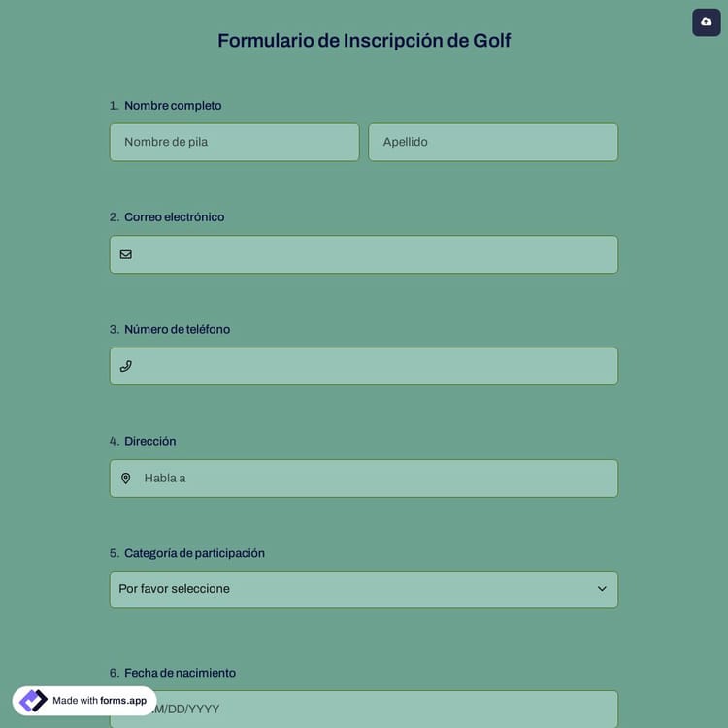The height and width of the screenshot is (728, 728).
Task: Open the 'Made with forms.app' link
Action: point(99,701)
